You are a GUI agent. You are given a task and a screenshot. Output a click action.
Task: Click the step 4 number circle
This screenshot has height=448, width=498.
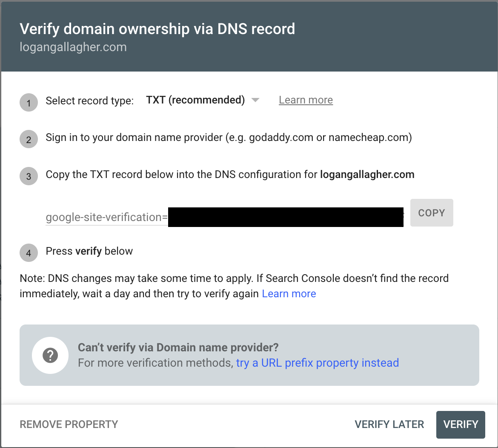coord(29,253)
